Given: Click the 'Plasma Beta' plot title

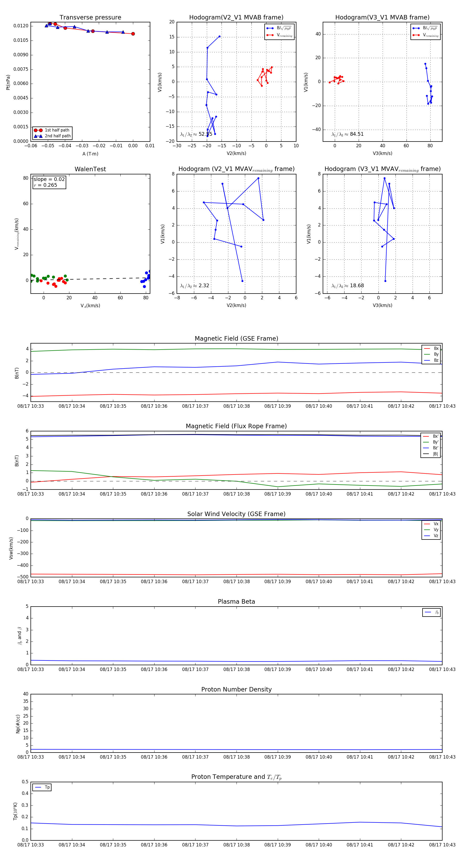Looking at the screenshot, I should pyautogui.click(x=236, y=602).
